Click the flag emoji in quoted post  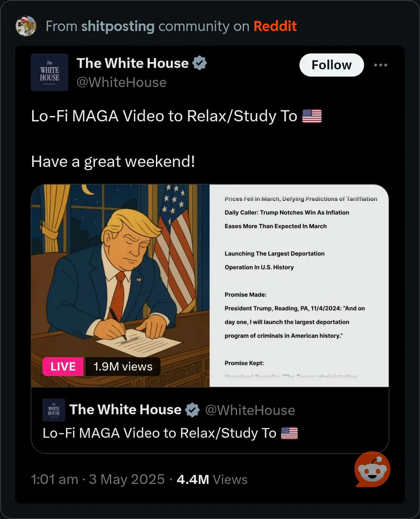[x=289, y=433]
